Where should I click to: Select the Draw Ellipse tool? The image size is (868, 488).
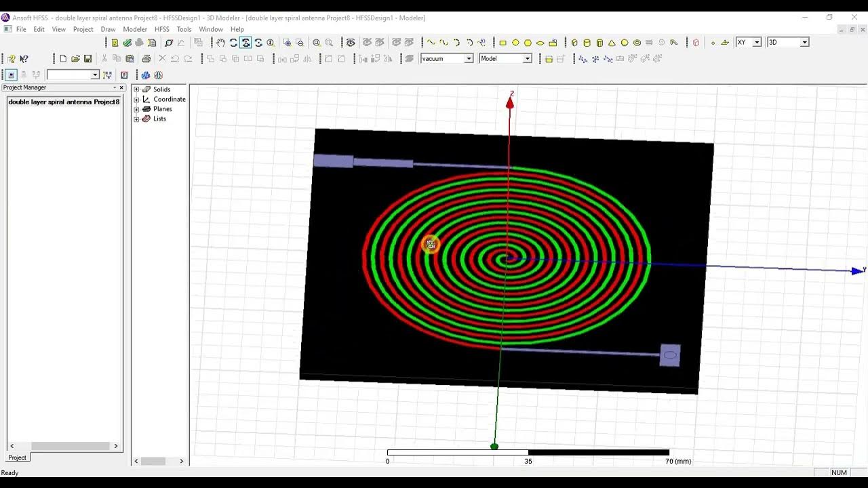[x=540, y=43]
